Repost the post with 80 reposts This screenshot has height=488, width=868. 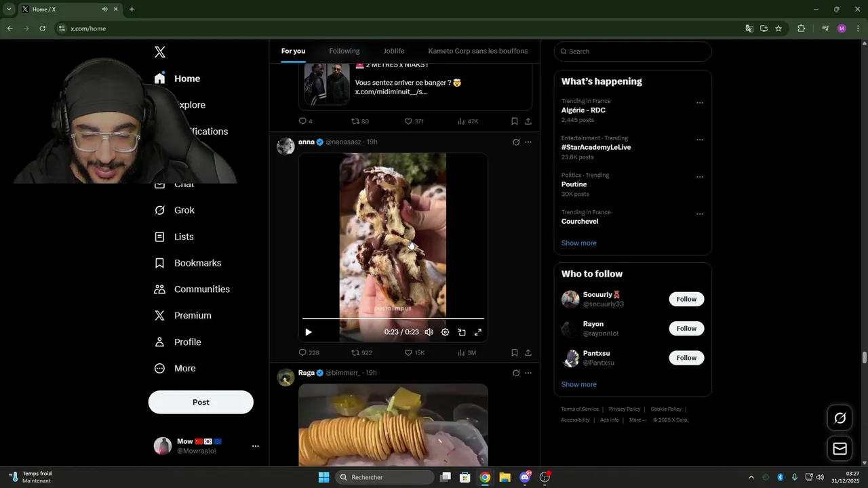tap(359, 121)
